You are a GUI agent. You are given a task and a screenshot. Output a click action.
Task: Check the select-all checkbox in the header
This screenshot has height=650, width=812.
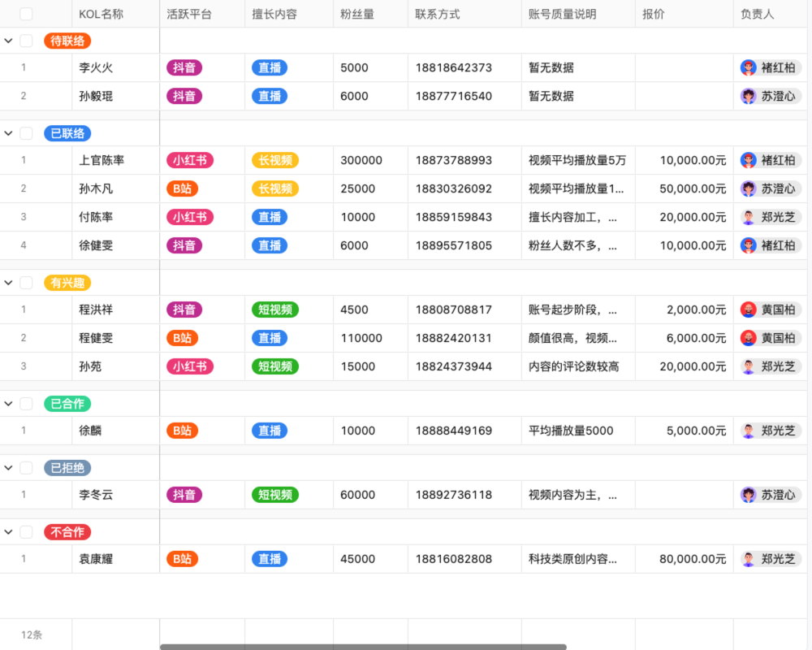[27, 13]
